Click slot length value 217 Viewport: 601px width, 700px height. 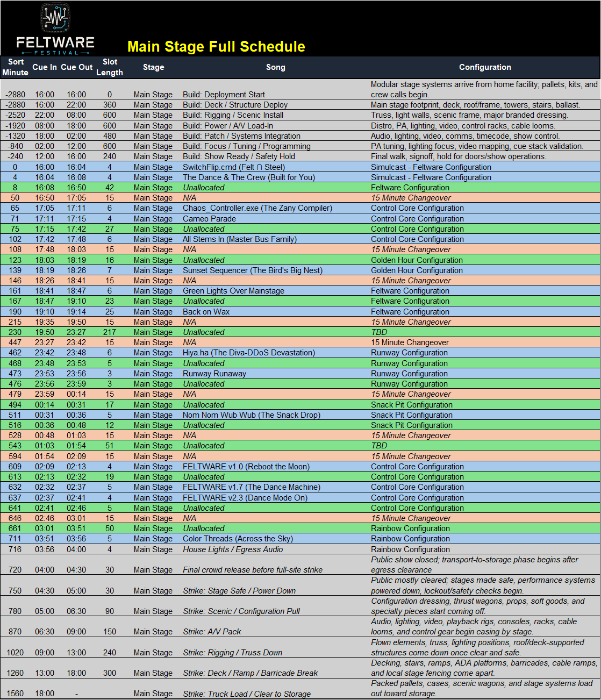coord(110,332)
